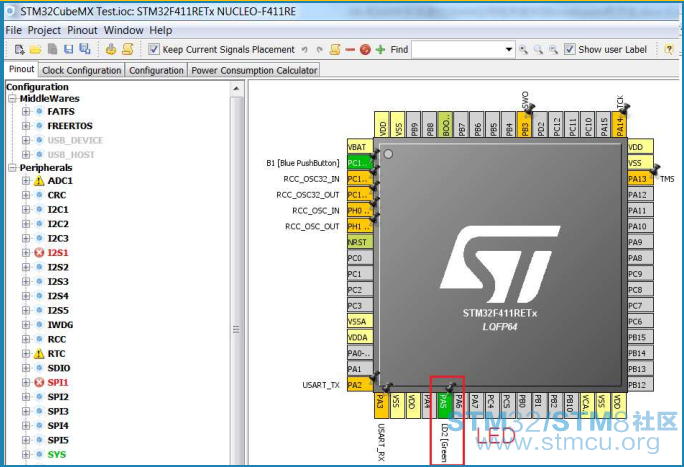Image resolution: width=684 pixels, height=467 pixels.
Task: Select IWDG in the peripherals tree
Action: click(x=60, y=325)
